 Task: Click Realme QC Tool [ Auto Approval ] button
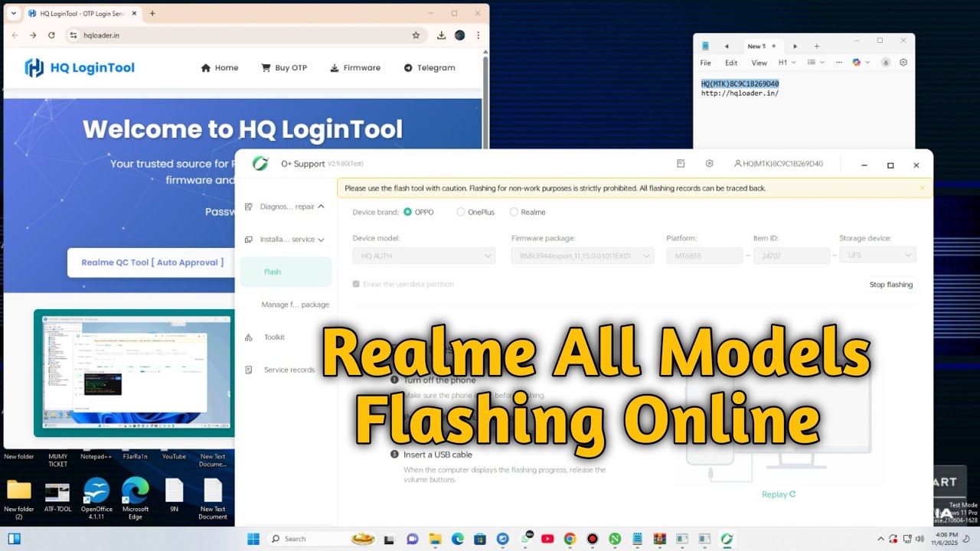[x=152, y=262]
